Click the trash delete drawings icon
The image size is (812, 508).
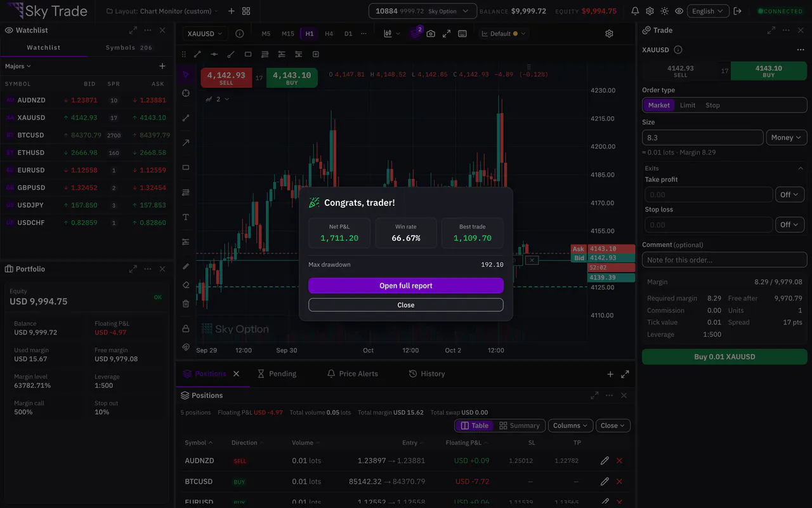[x=186, y=304]
